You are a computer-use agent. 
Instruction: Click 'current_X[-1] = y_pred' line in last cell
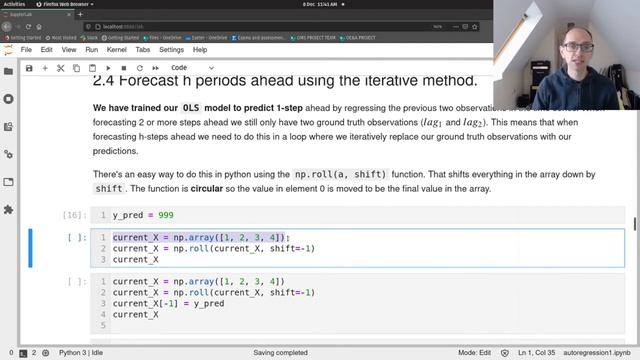click(x=168, y=304)
